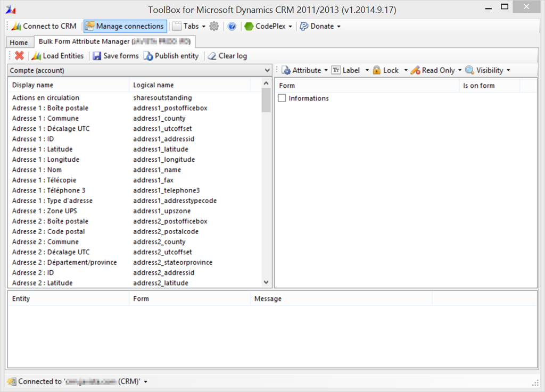The image size is (545, 392).
Task: Click the Connect to CRM button
Action: pyautogui.click(x=44, y=27)
